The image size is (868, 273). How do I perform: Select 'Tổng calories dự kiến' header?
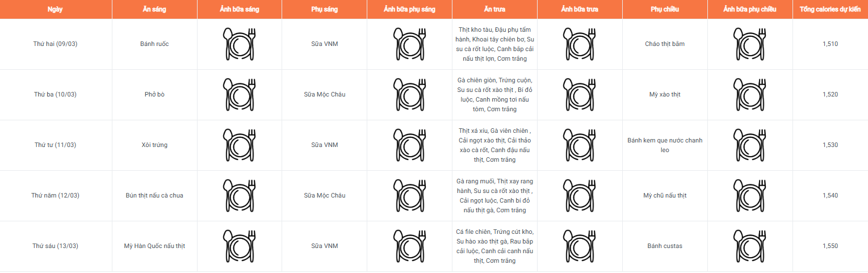(830, 10)
